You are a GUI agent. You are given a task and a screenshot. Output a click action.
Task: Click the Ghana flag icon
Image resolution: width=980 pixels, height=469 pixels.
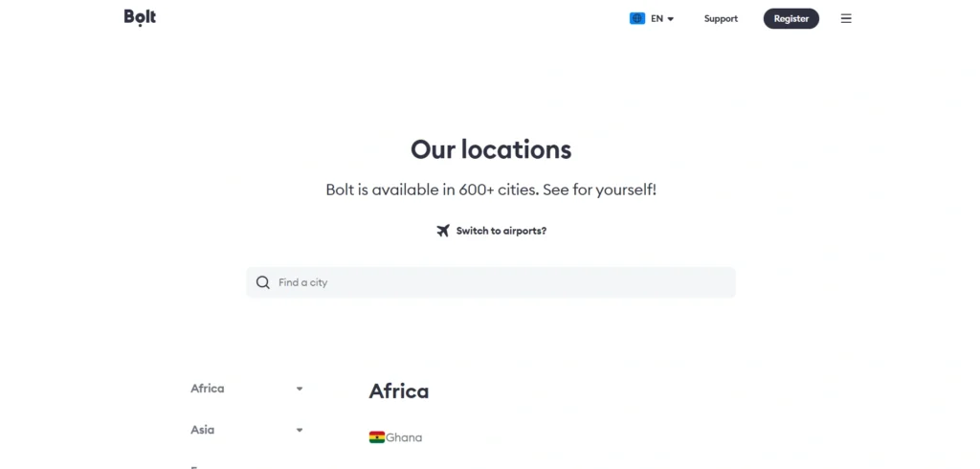[x=377, y=437]
